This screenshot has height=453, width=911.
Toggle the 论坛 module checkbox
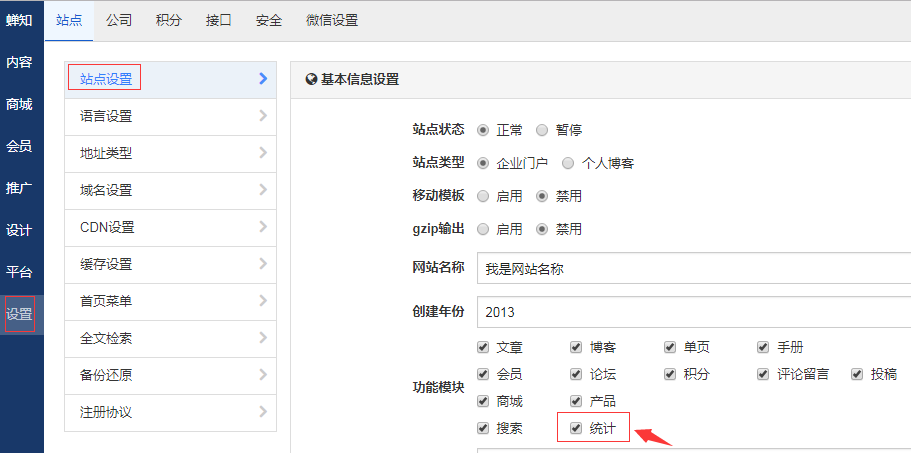(576, 374)
